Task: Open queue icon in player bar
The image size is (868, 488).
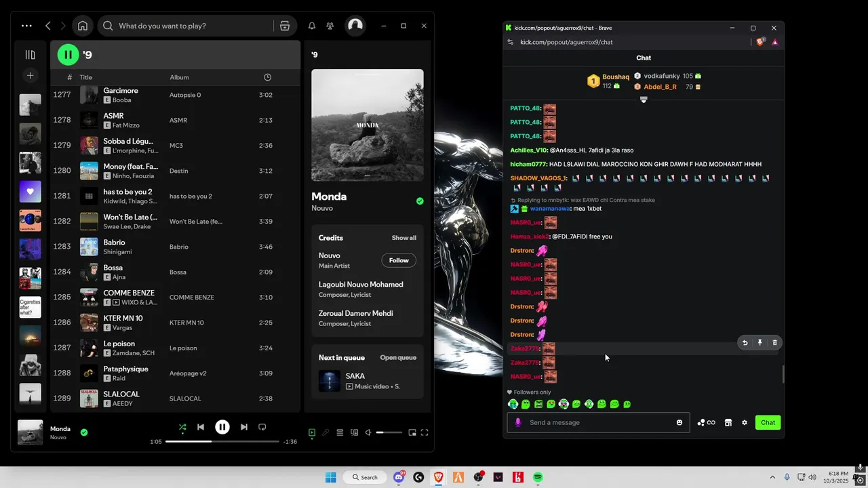Action: pyautogui.click(x=340, y=432)
